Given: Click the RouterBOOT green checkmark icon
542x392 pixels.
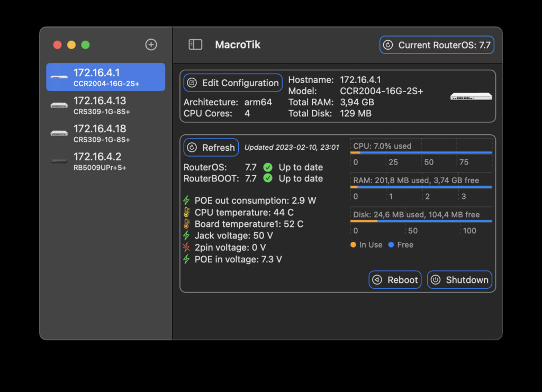Looking at the screenshot, I should click(x=267, y=178).
